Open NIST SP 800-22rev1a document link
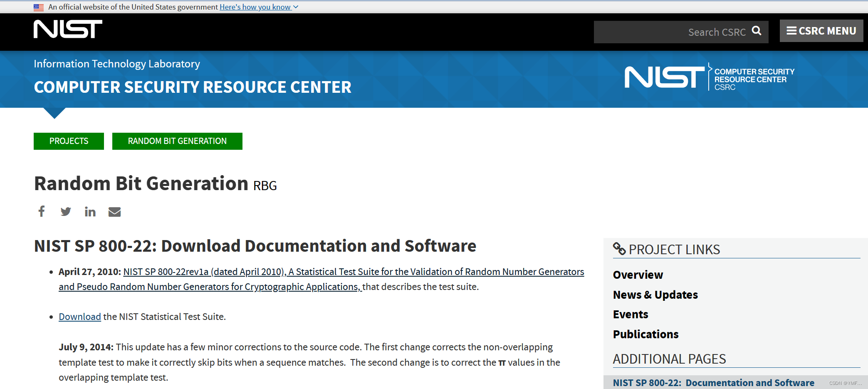This screenshot has height=389, width=868. (x=321, y=279)
